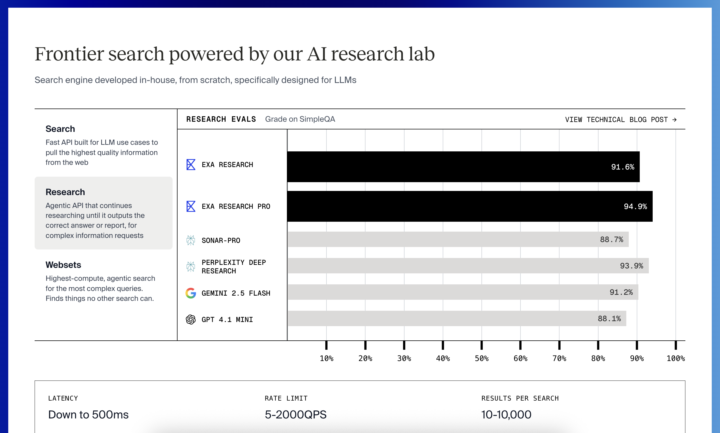Image resolution: width=720 pixels, height=433 pixels.
Task: Click the OpenAI icon beside GPT 4.1 Mini
Action: pos(191,320)
